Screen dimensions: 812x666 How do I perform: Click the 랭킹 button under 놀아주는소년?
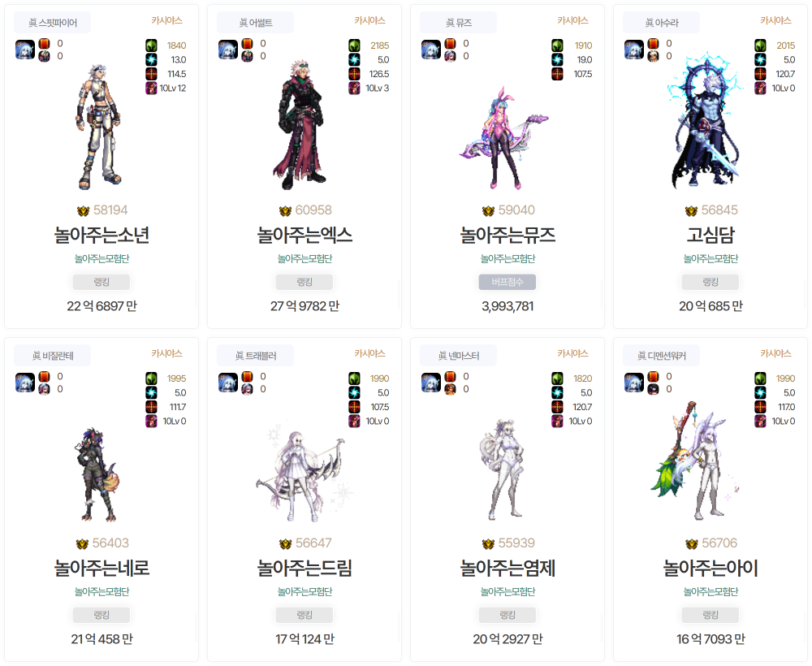coord(101,283)
